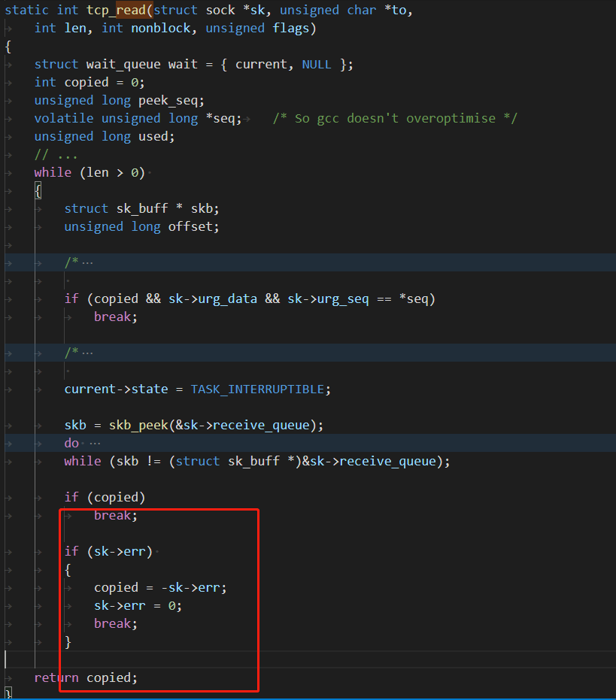This screenshot has width=616, height=700.
Task: Click the 'static' keyword in the signature
Action: pyautogui.click(x=26, y=10)
